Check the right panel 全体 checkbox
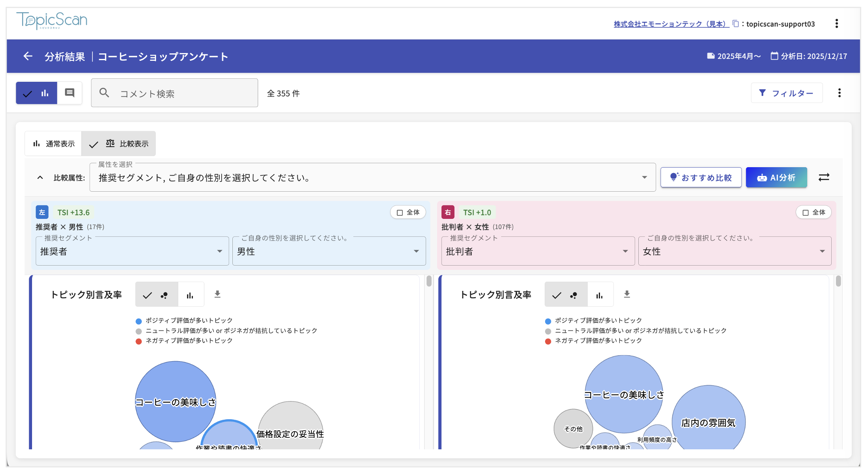Viewport: 868px width, 475px height. click(806, 213)
